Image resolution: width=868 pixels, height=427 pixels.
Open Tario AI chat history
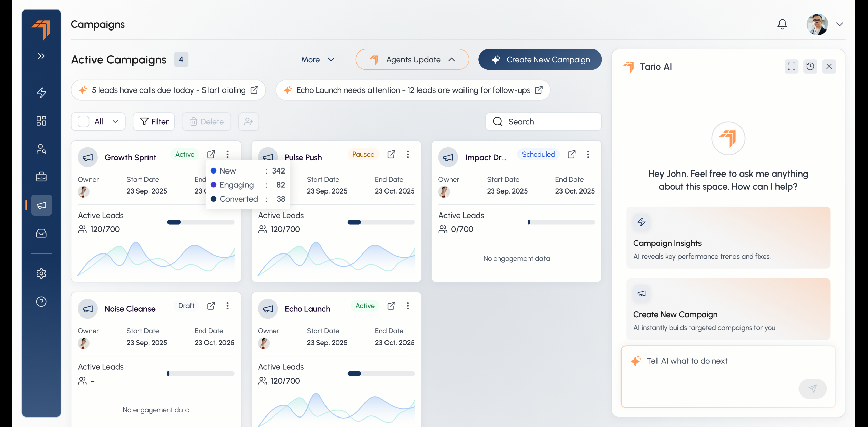click(810, 66)
